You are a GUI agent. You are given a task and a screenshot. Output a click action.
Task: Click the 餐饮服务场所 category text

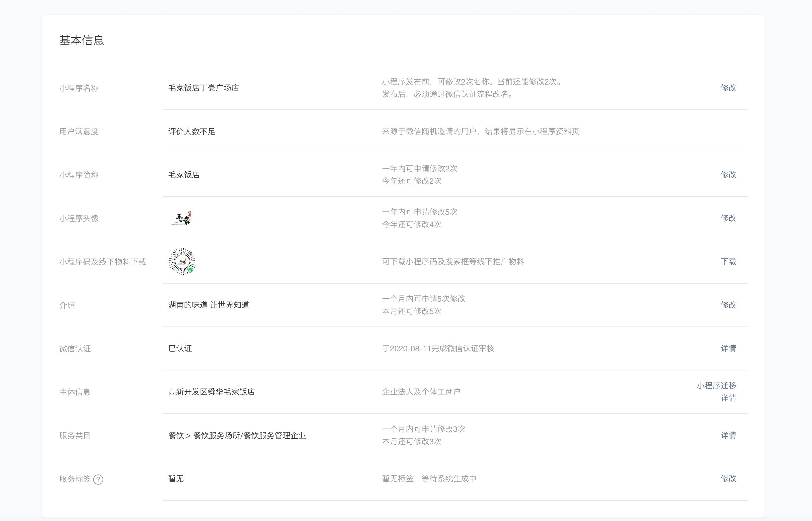[217, 435]
